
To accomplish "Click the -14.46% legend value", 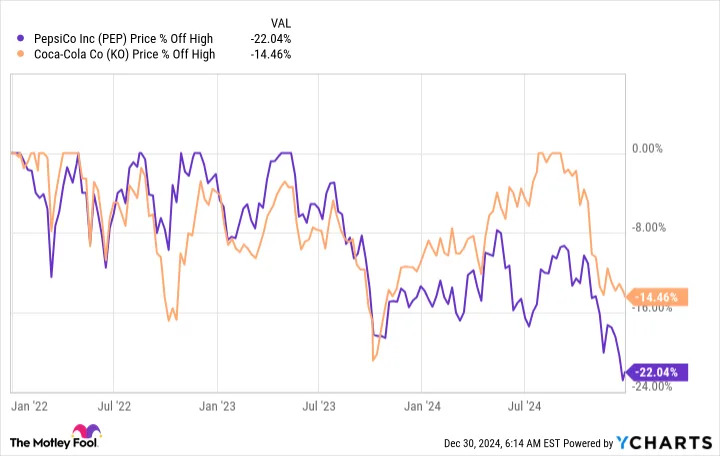I will point(271,55).
